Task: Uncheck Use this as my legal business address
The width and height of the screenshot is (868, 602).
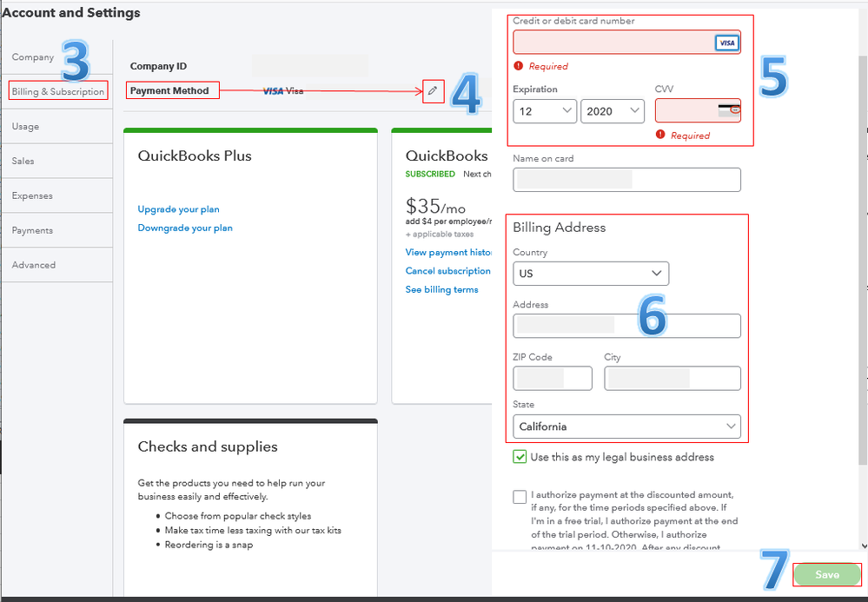Action: [520, 457]
